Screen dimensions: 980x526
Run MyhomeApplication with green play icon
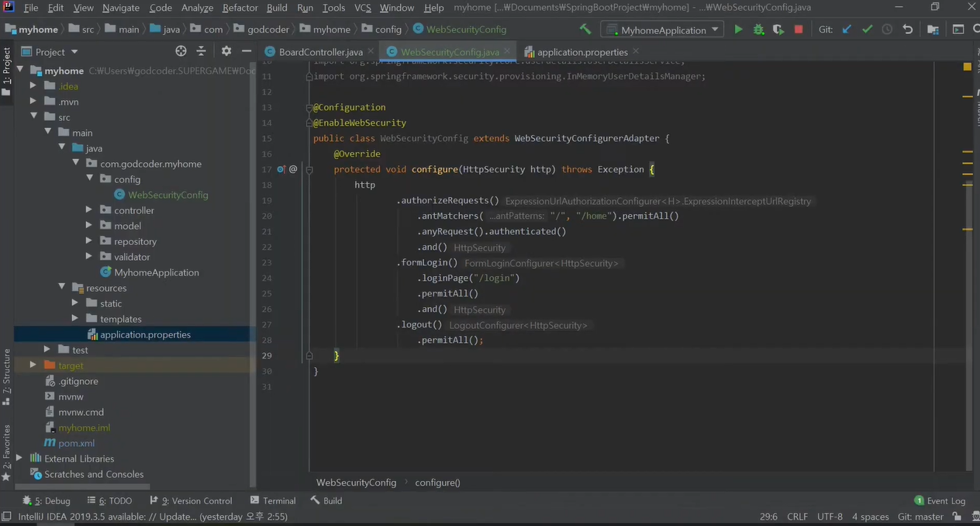click(x=738, y=29)
